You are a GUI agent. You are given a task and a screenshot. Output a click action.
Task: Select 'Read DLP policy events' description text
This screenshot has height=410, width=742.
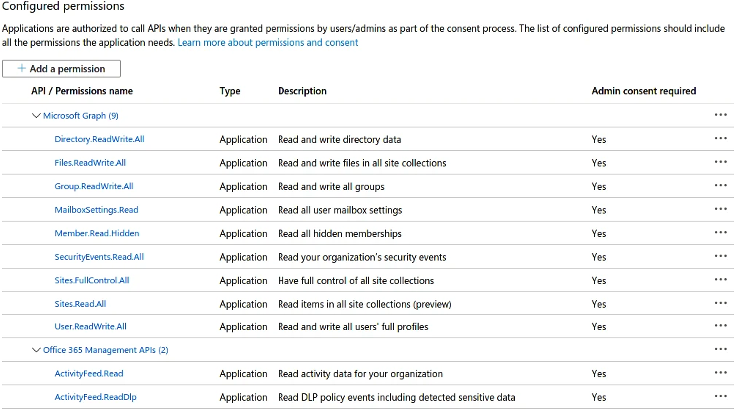coord(397,397)
